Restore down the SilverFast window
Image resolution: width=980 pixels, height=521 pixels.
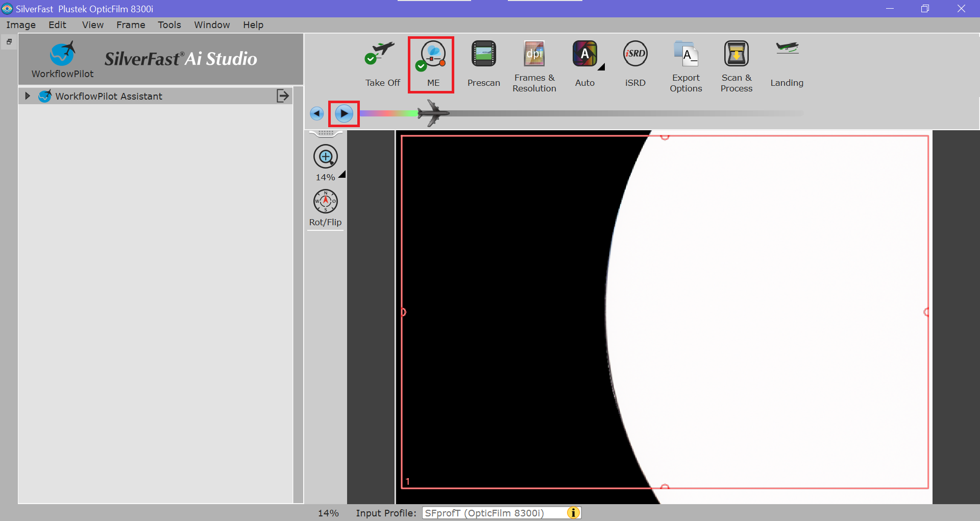click(x=925, y=9)
